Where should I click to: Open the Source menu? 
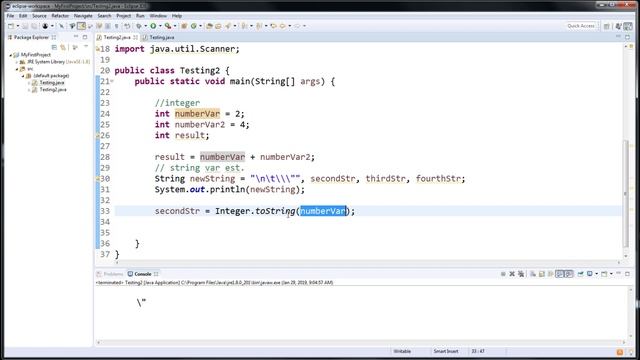(39, 16)
